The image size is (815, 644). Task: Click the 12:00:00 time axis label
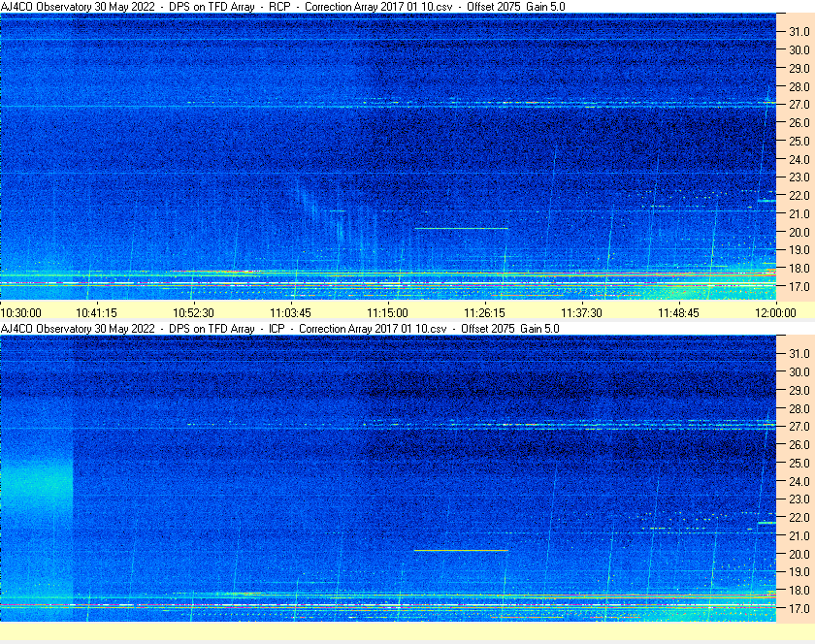(775, 313)
